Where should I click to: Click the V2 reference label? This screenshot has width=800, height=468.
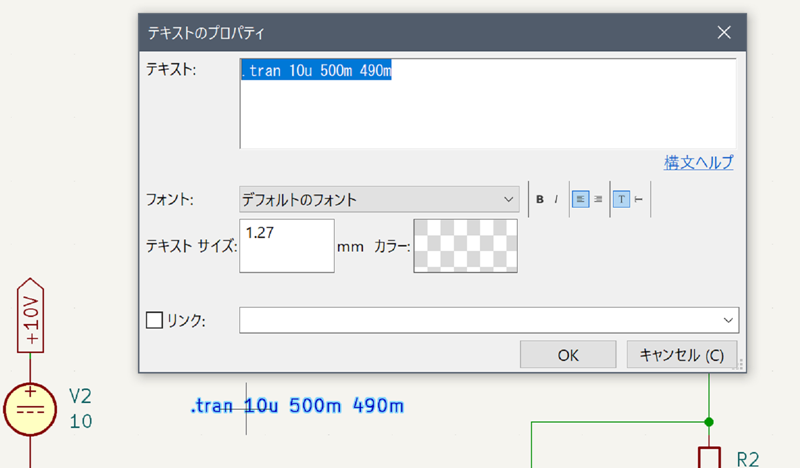[x=80, y=396]
